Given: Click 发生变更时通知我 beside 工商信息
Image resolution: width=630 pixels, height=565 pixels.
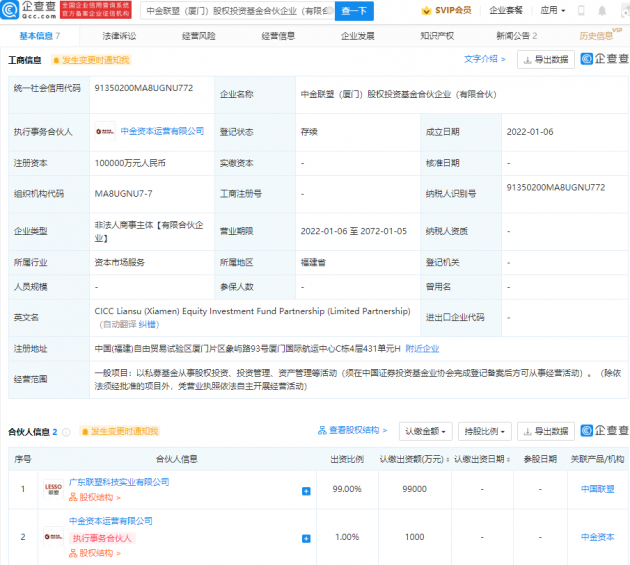Looking at the screenshot, I should click(x=91, y=60).
